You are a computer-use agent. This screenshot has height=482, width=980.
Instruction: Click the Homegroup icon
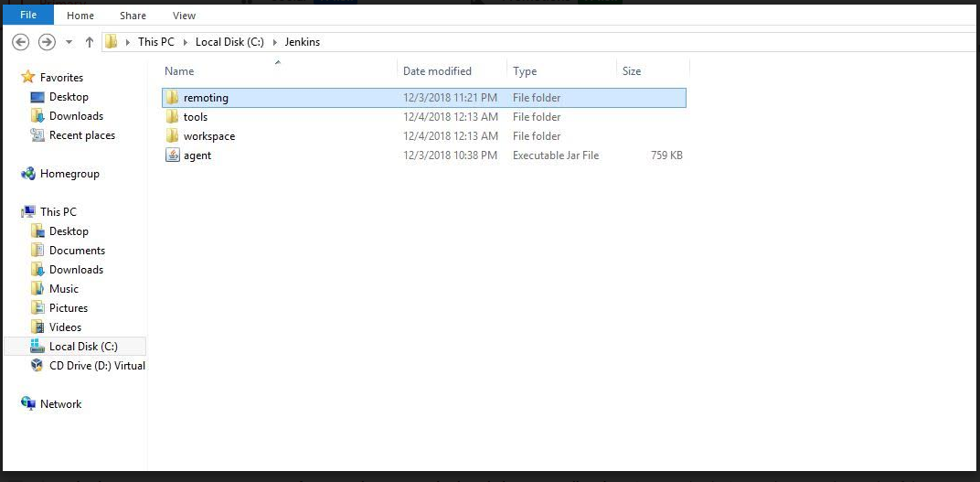[28, 173]
